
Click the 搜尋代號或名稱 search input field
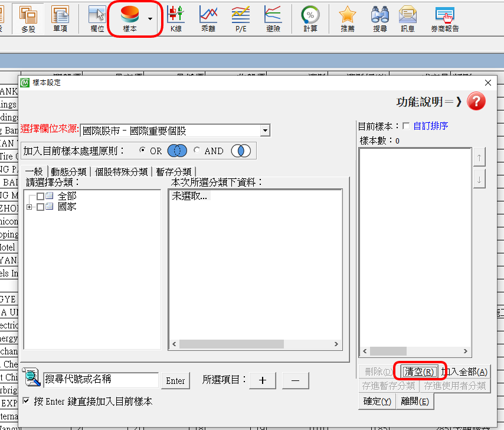click(x=100, y=380)
